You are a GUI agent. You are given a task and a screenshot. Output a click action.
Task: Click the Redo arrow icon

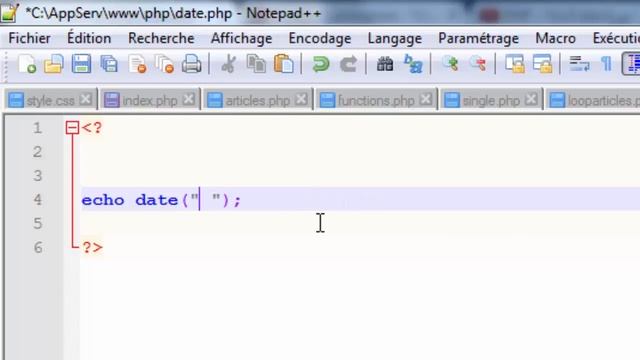coord(348,64)
